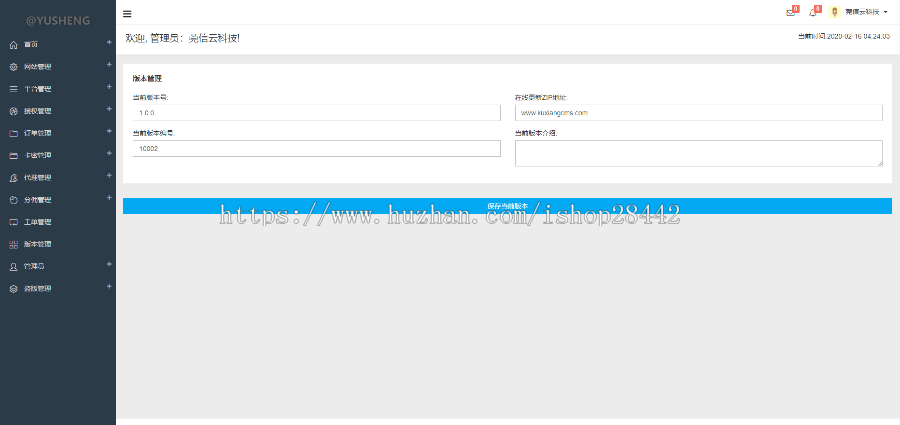
Task: Click the pie-chart icon for 分站管理
Action: click(x=14, y=200)
